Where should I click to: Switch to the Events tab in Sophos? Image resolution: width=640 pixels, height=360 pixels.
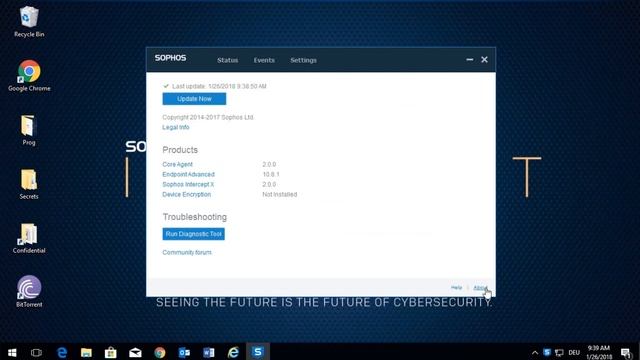264,60
